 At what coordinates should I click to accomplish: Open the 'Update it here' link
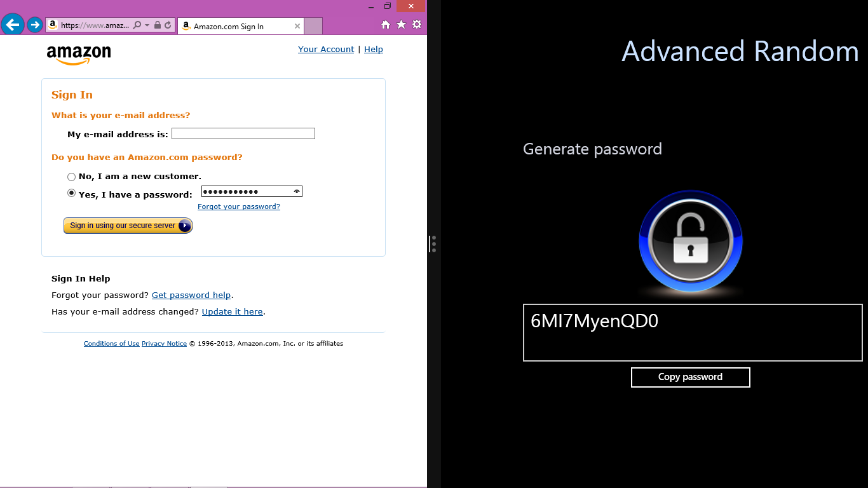[x=233, y=311]
